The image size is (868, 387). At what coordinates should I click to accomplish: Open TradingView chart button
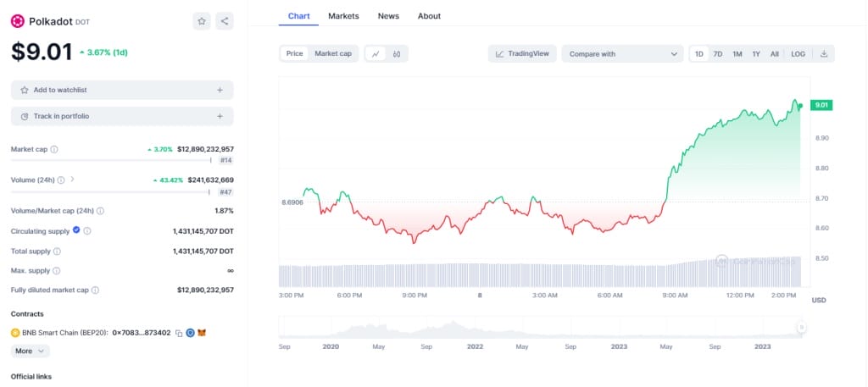point(522,54)
